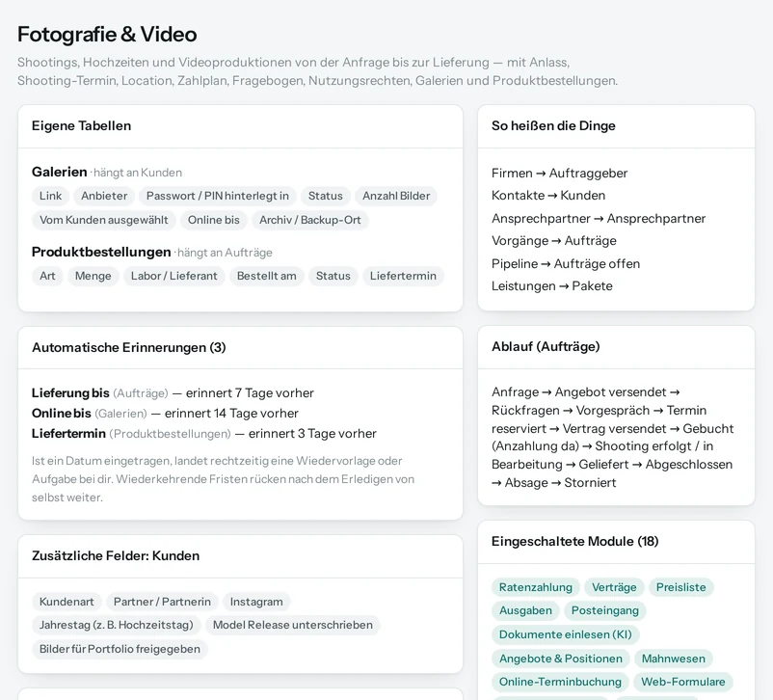Click the 'Produktbestellungen' table title
Viewport: 773px width, 700px height.
(x=101, y=252)
